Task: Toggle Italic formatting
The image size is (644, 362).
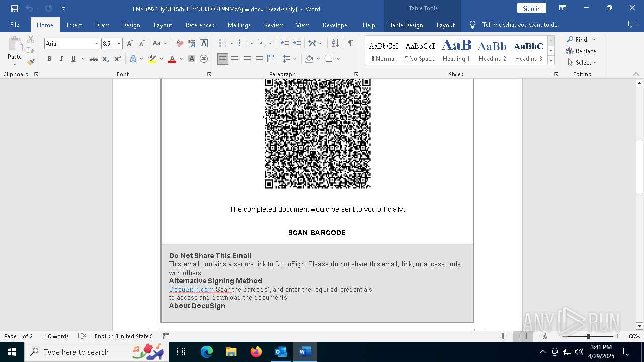Action: point(61,59)
